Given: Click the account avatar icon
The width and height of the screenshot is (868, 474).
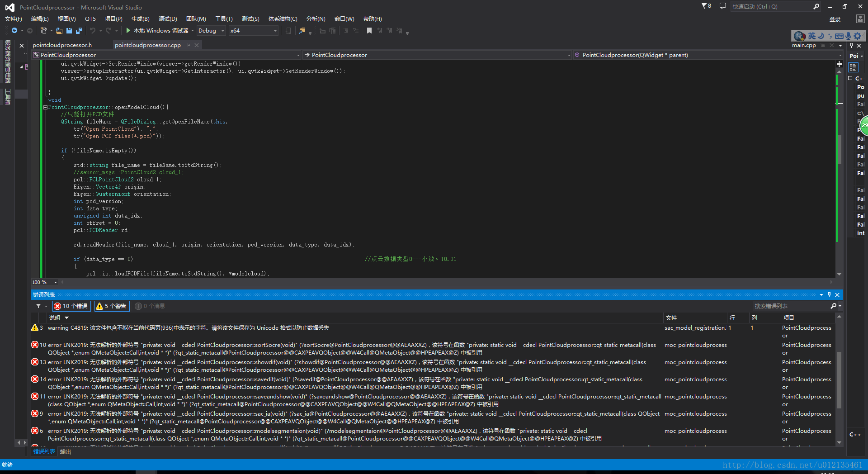Looking at the screenshot, I should [x=860, y=19].
